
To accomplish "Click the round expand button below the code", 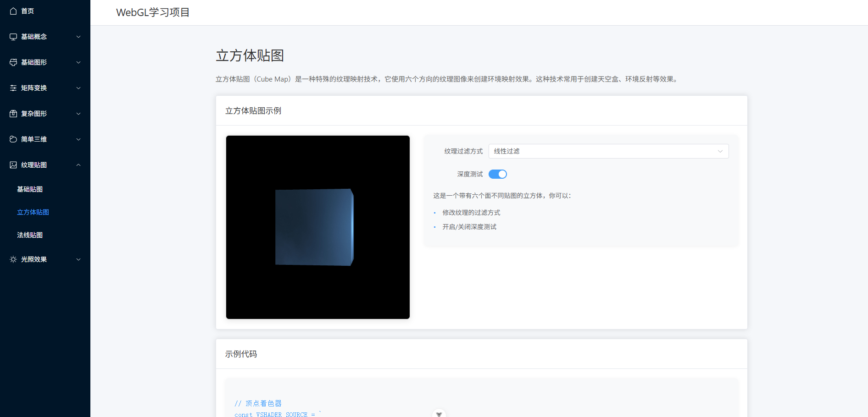I will pos(439,414).
